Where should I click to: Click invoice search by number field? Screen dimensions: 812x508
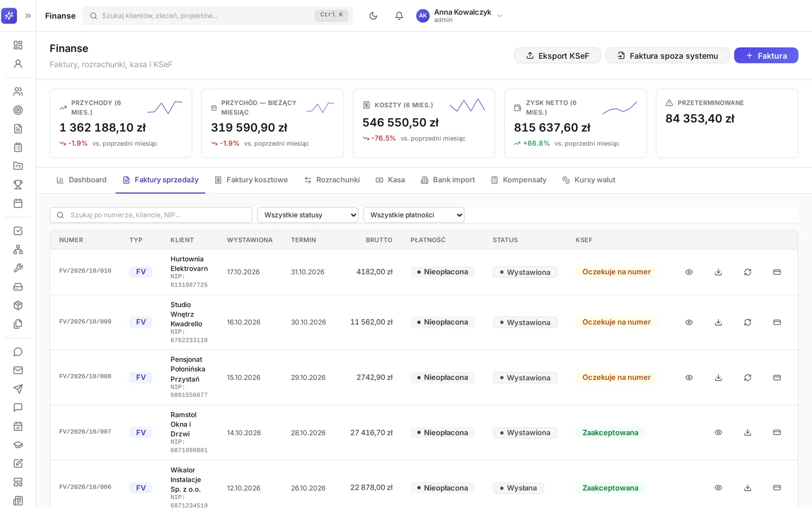pyautogui.click(x=151, y=215)
